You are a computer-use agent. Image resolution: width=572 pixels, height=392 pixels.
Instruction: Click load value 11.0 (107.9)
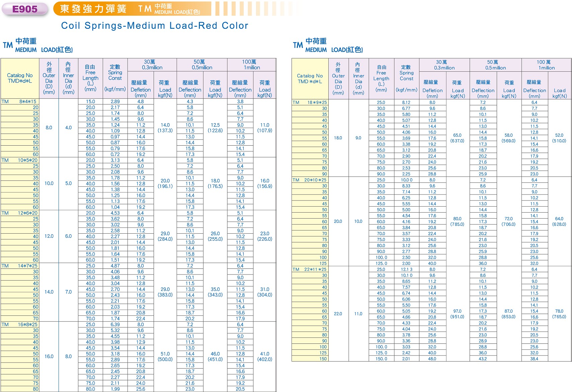pos(265,128)
